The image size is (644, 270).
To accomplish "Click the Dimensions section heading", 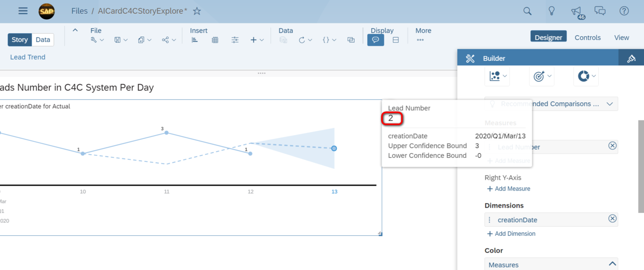I will (x=504, y=206).
